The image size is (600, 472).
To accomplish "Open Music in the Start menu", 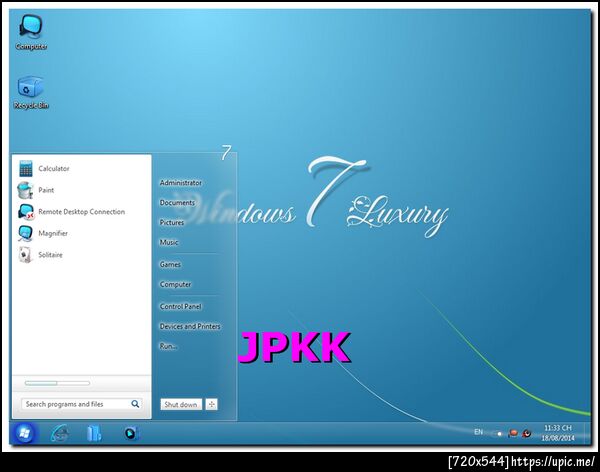I will pos(169,242).
